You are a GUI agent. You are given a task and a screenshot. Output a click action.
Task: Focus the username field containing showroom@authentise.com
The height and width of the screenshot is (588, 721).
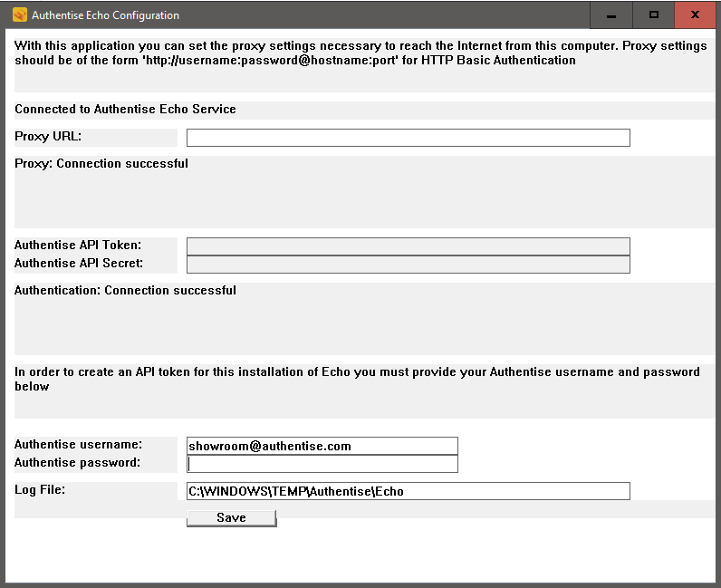[322, 446]
